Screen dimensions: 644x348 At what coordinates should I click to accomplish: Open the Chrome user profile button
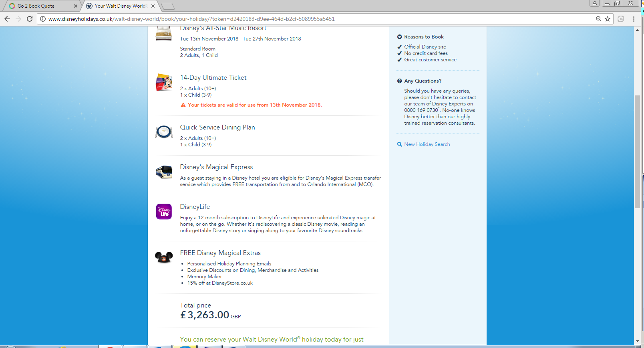click(x=595, y=3)
